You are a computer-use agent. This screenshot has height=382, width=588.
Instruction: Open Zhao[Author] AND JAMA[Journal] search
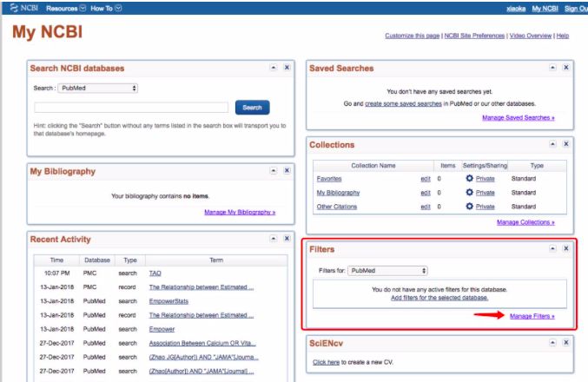tap(202, 371)
